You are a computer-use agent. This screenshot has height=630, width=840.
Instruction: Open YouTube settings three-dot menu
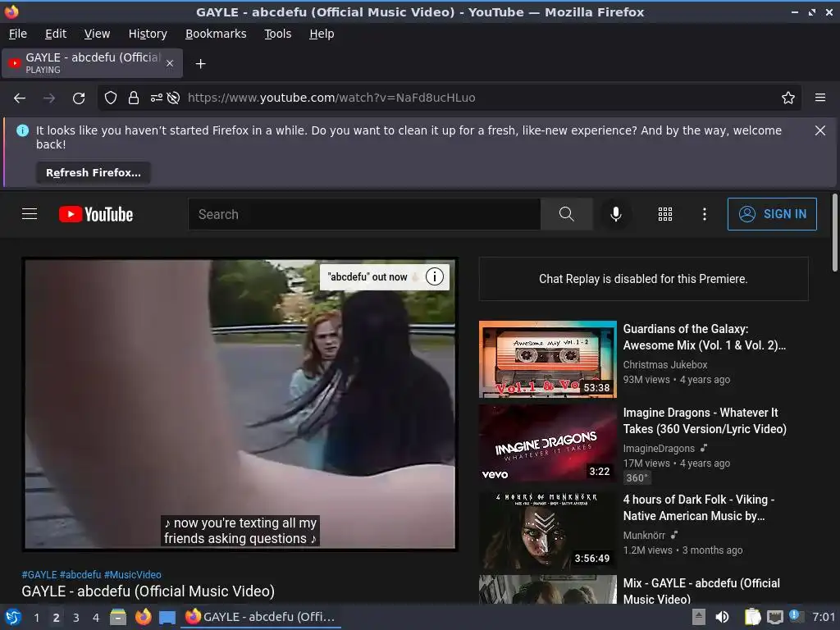(x=705, y=214)
